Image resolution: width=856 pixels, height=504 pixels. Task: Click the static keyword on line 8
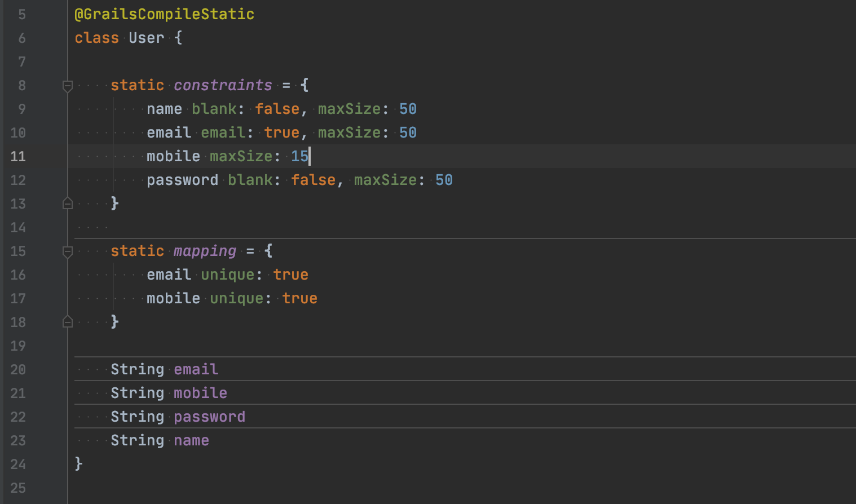click(136, 85)
